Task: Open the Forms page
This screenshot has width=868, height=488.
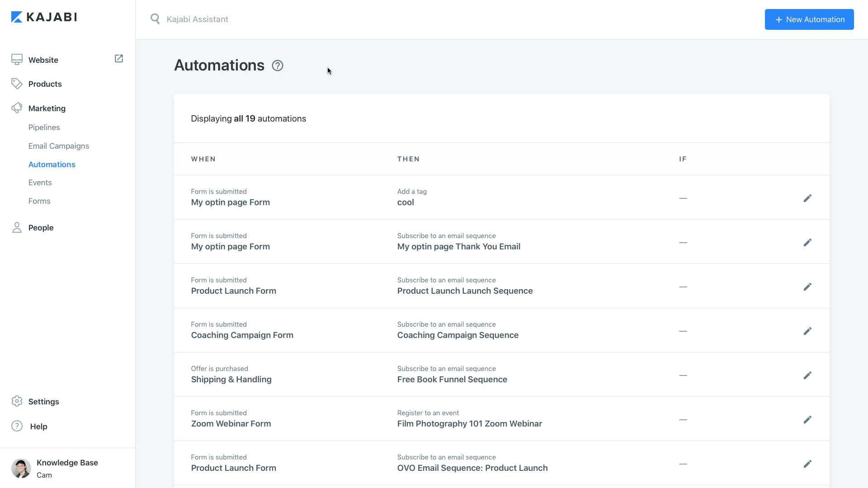Action: pos(39,201)
